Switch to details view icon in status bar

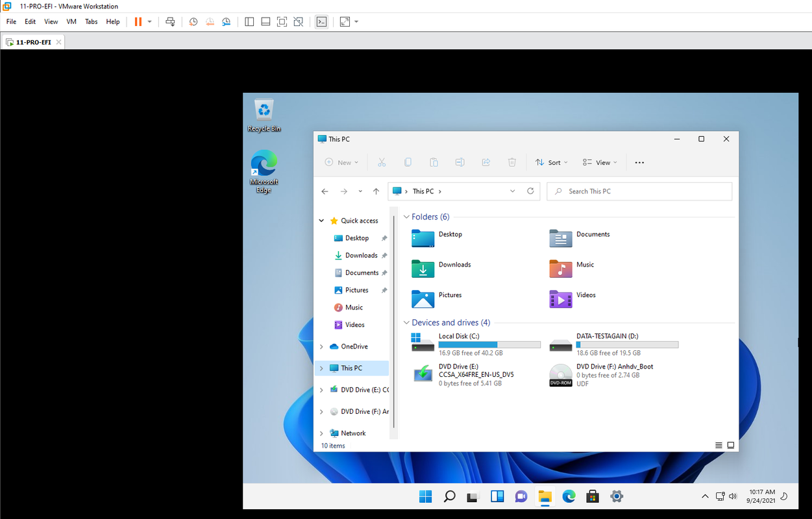coord(719,446)
